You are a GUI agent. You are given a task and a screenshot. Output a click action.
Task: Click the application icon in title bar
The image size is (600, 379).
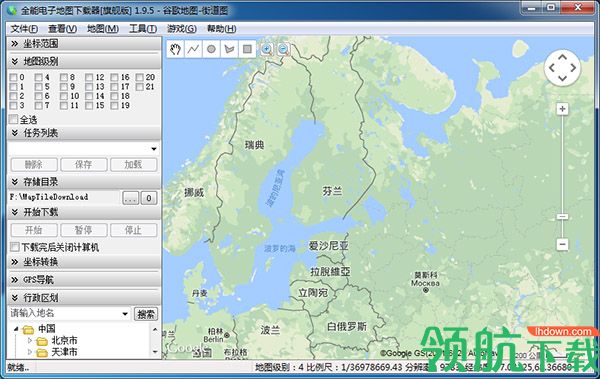pos(12,10)
